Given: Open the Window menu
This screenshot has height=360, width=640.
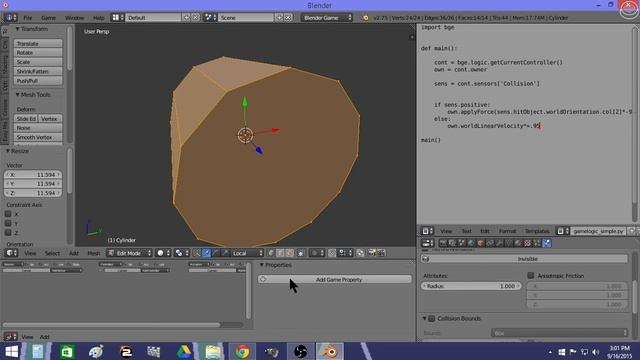Looking at the screenshot, I should coord(74,18).
